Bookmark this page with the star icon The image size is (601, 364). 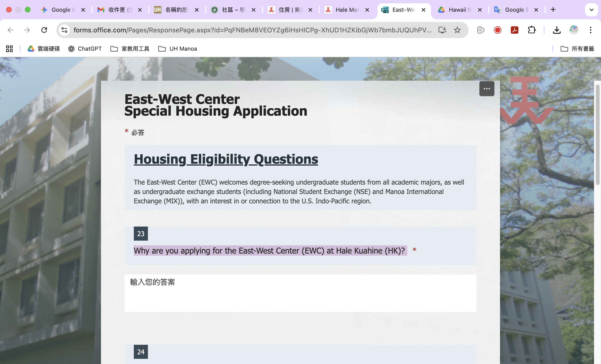[457, 30]
